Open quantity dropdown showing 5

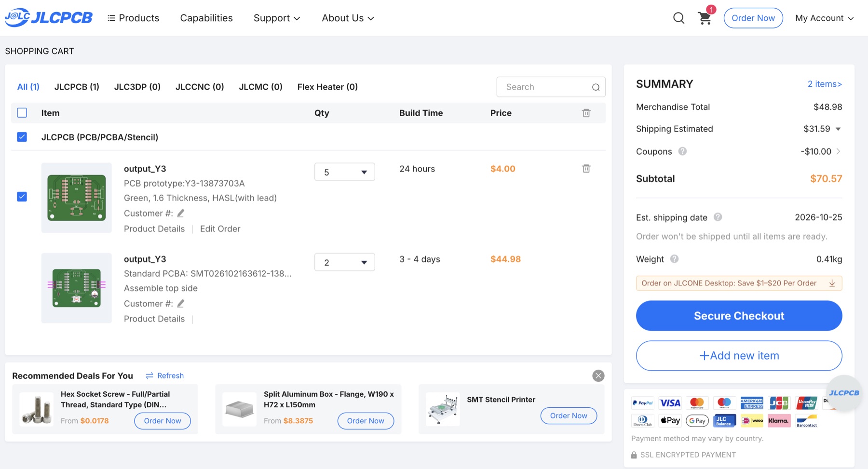tap(344, 172)
